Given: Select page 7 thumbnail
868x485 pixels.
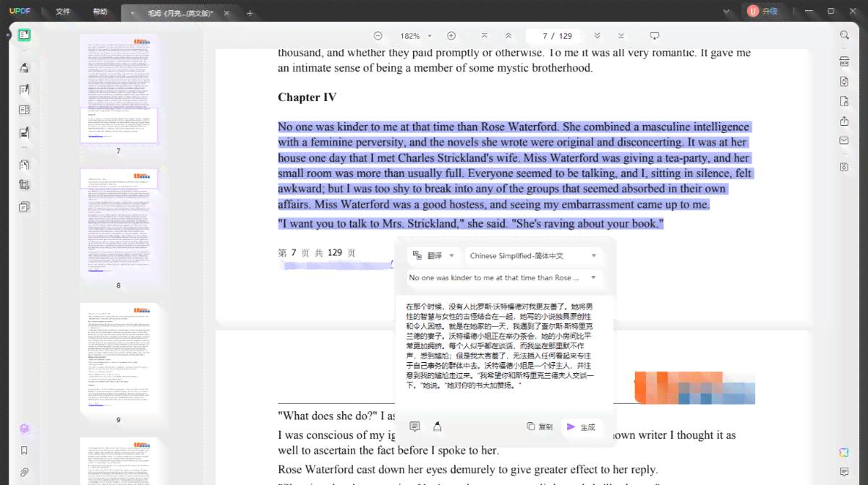Looking at the screenshot, I should coord(119,89).
